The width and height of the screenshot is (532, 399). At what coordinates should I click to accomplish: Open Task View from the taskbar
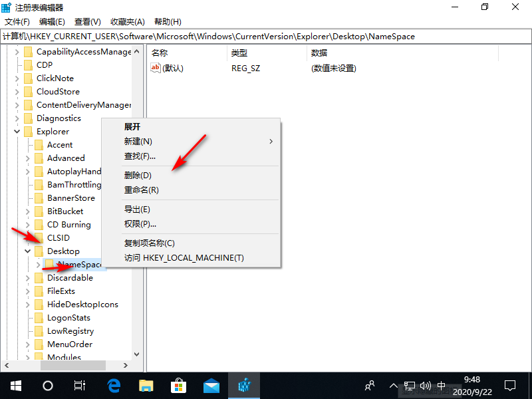[79, 386]
